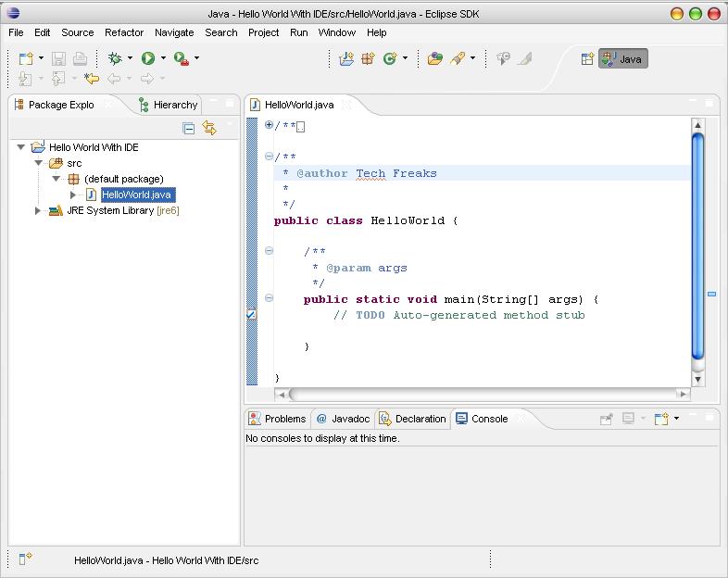
Task: Click the status bar fast view icon
Action: (25, 559)
